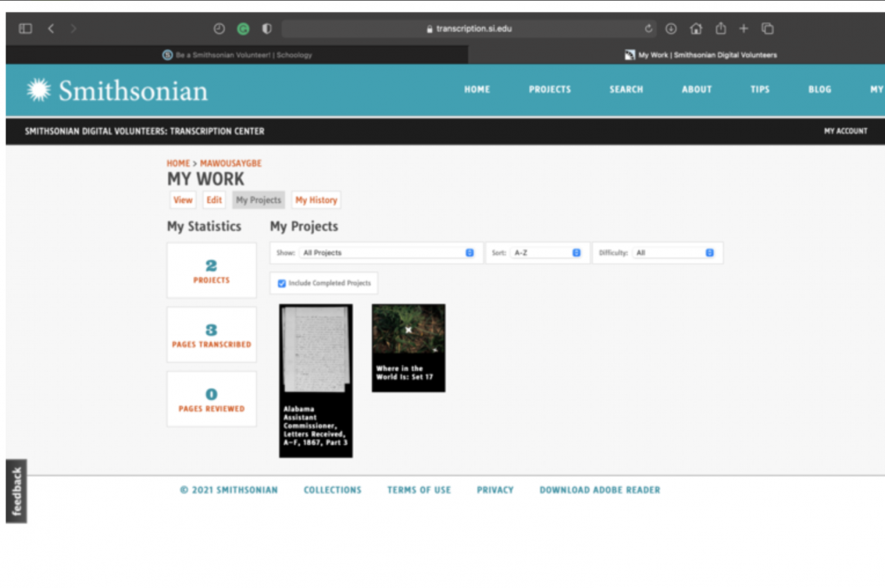Go back with the back arrow
Image resolution: width=885 pixels, height=588 pixels.
click(x=50, y=28)
